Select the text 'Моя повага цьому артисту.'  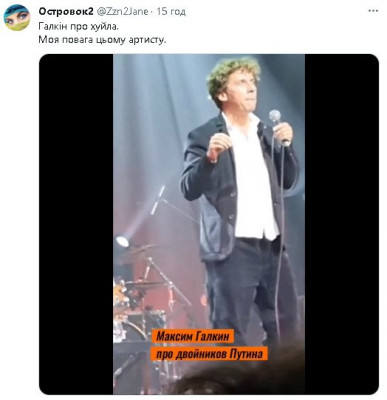102,40
